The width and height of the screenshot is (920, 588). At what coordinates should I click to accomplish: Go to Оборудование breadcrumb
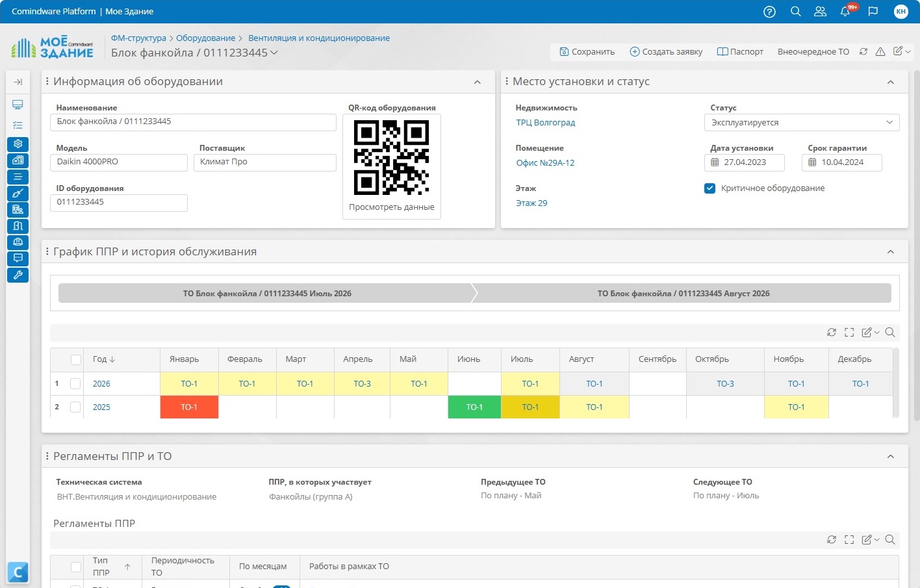[205, 38]
